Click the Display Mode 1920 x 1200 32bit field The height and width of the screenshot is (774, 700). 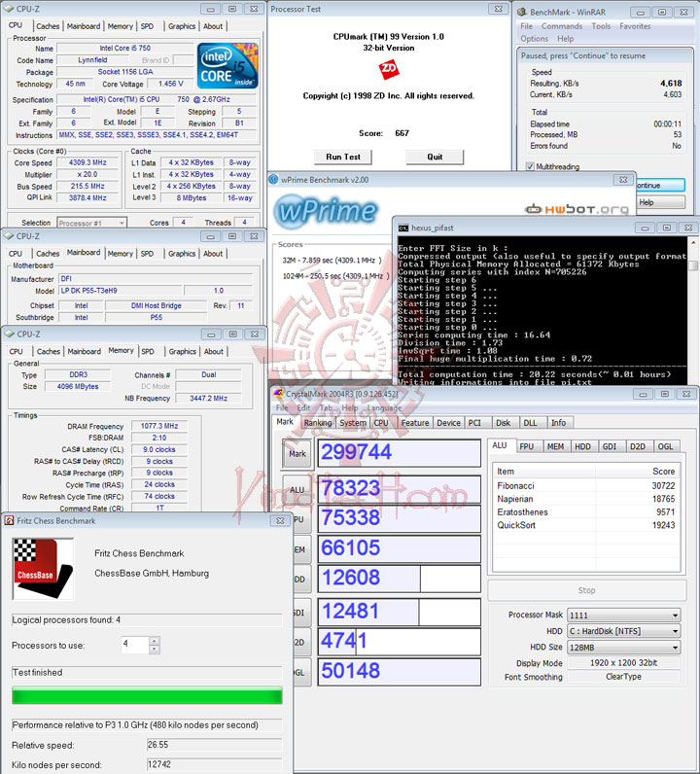[x=623, y=663]
